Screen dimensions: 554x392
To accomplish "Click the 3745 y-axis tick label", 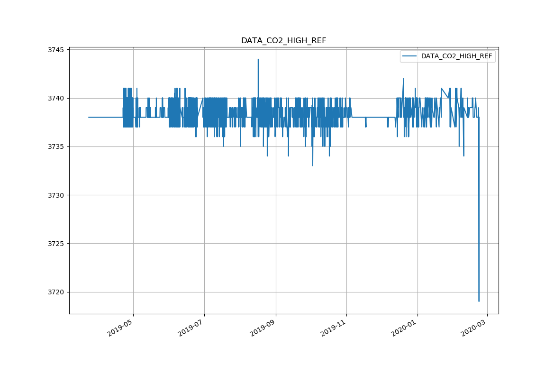I will click(57, 50).
